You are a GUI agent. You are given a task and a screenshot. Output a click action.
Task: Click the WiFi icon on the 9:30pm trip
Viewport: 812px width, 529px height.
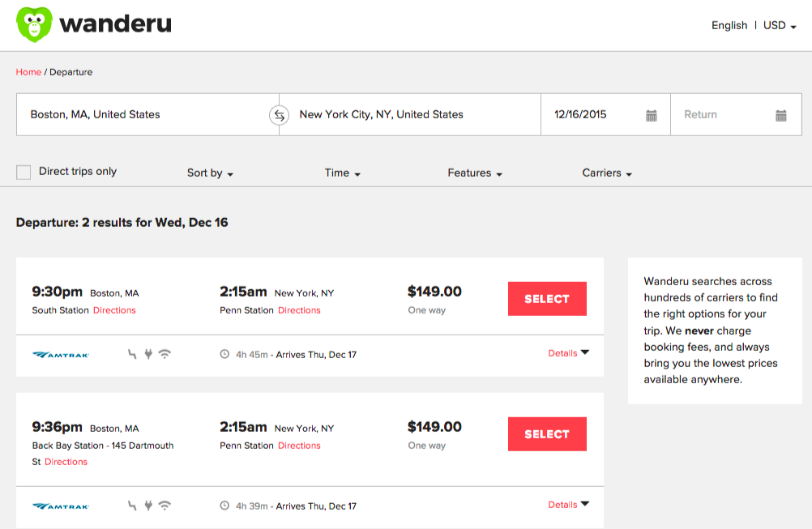(165, 354)
